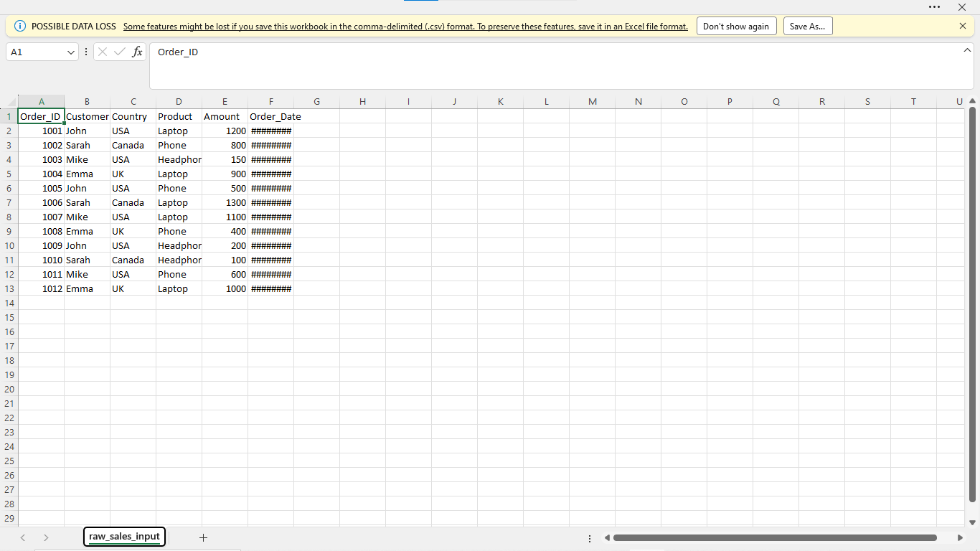
Task: Expand the Name Box dropdown
Action: pyautogui.click(x=70, y=52)
